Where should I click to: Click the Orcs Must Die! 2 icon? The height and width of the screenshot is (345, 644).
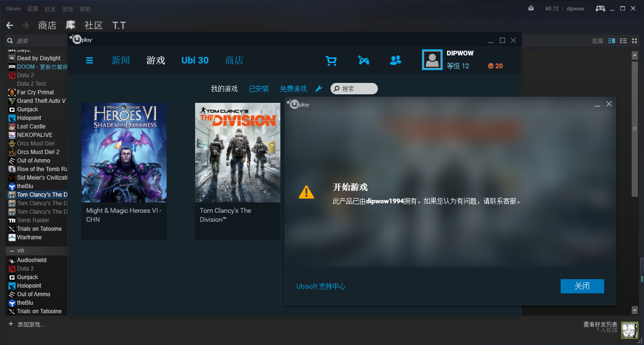coord(12,152)
